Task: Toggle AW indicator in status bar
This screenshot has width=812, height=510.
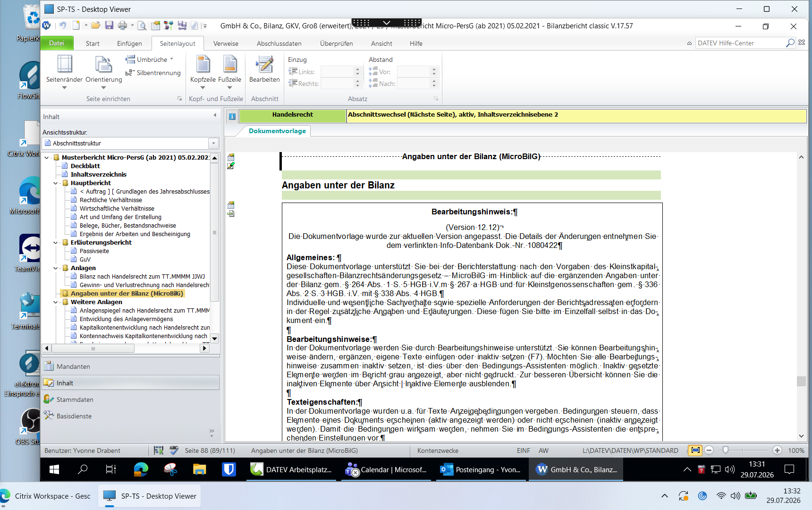Action: tap(543, 450)
